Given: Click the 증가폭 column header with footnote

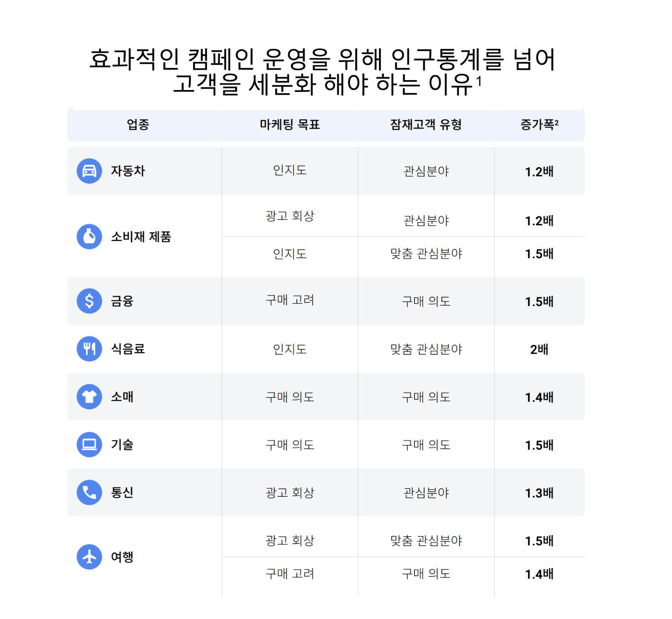Looking at the screenshot, I should 539,124.
